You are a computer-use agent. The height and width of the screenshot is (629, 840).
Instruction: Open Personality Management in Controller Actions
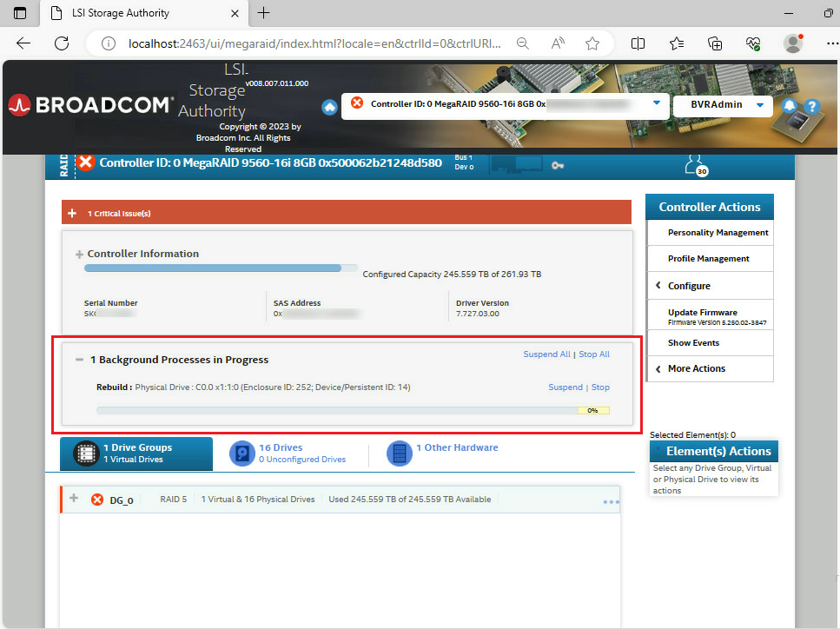(718, 233)
